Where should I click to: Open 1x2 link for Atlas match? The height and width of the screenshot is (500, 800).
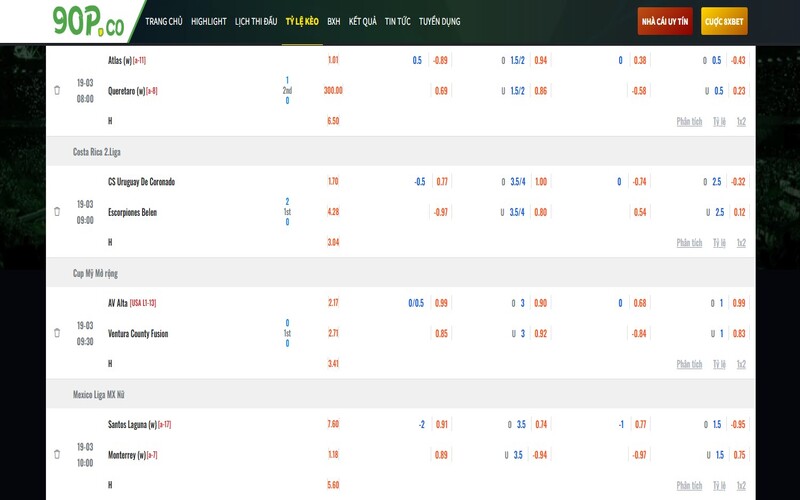[x=741, y=121]
